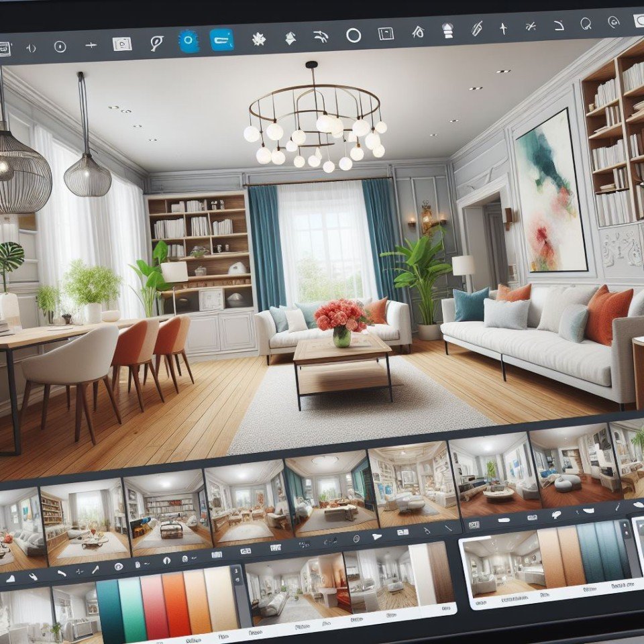Click the circled dot target icon in toolbar
The width and height of the screenshot is (644, 644).
60,46
